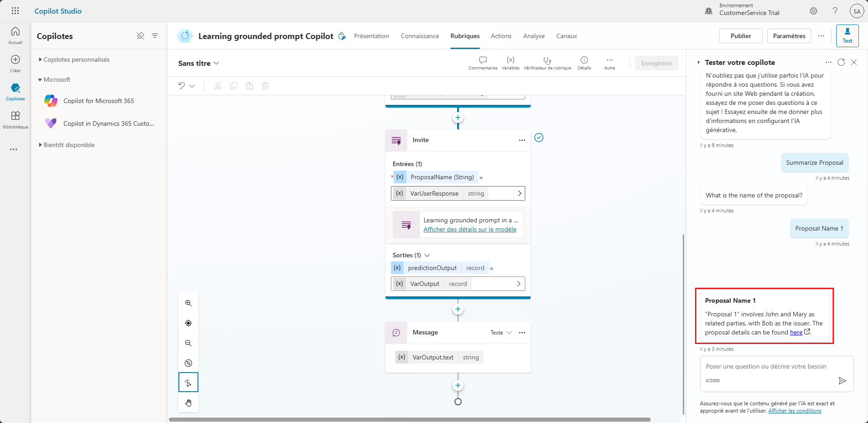Click the Publier button

[740, 36]
